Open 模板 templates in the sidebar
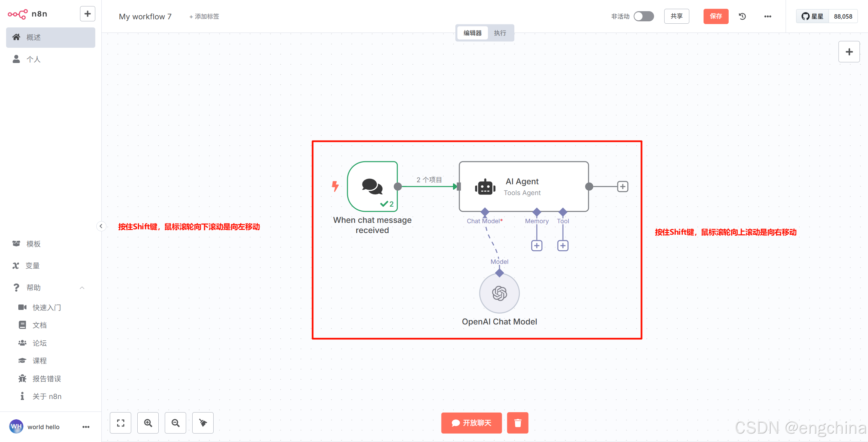Image resolution: width=868 pixels, height=442 pixels. click(x=33, y=244)
